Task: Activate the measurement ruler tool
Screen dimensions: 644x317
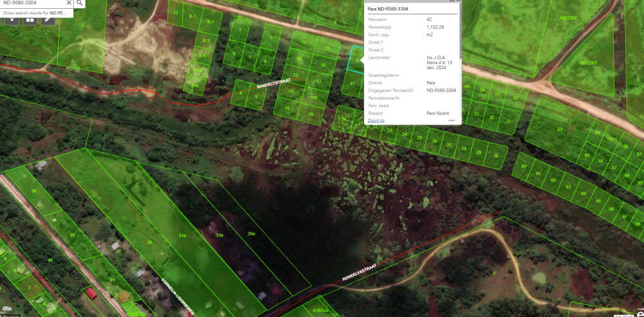Action: [48, 19]
